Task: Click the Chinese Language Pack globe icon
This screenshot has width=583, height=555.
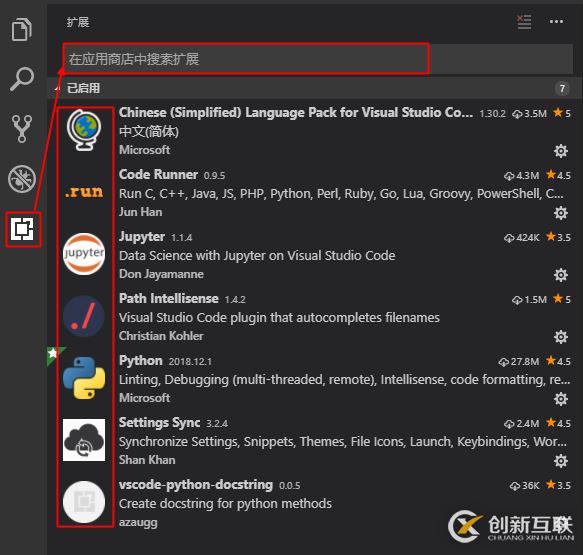Action: pyautogui.click(x=84, y=130)
